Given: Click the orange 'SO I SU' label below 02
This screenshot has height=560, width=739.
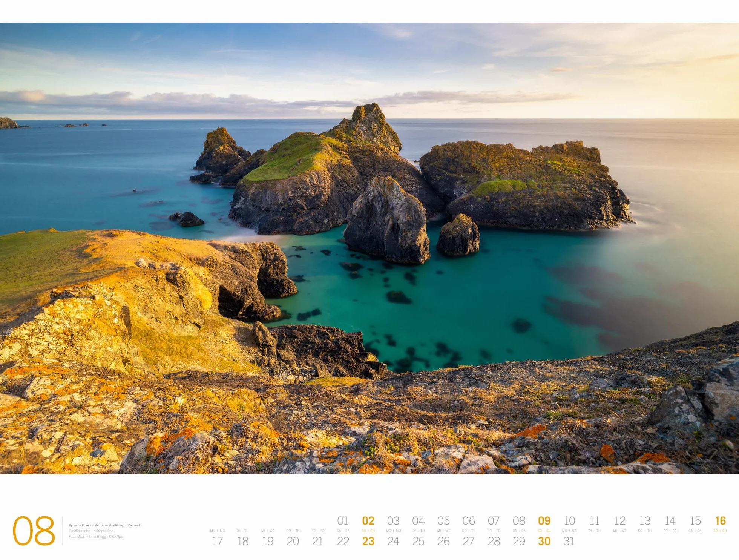Looking at the screenshot, I should pyautogui.click(x=368, y=531).
